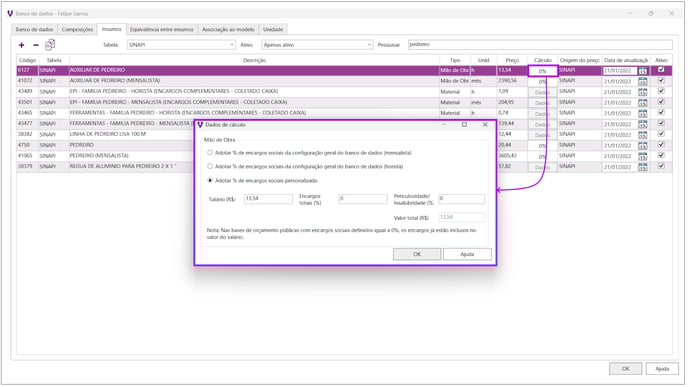
Task: Toggle the Ativo checkbox for AUXILIAR DE PEDREIRO row 6127
Action: [x=661, y=70]
